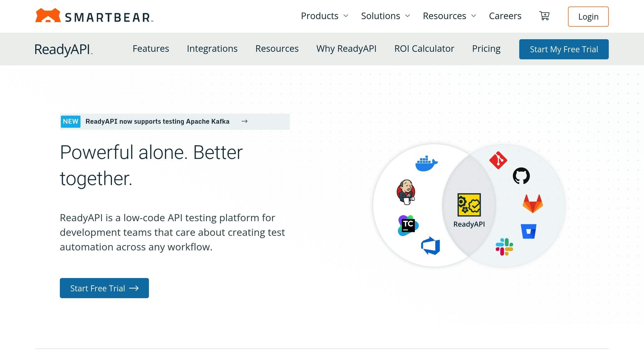Expand the Solutions dropdown chevron
Screen dimensions: 644x362
408,16
